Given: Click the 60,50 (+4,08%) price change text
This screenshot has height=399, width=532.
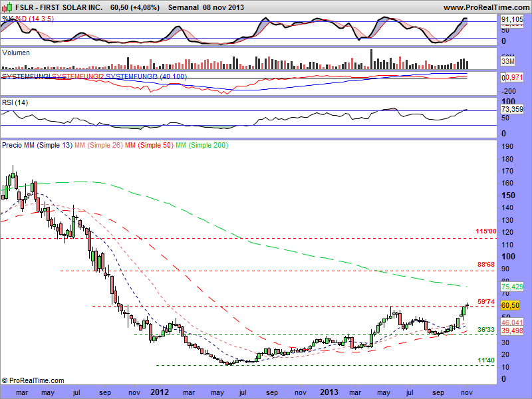Looking at the screenshot, I should coord(135,7).
